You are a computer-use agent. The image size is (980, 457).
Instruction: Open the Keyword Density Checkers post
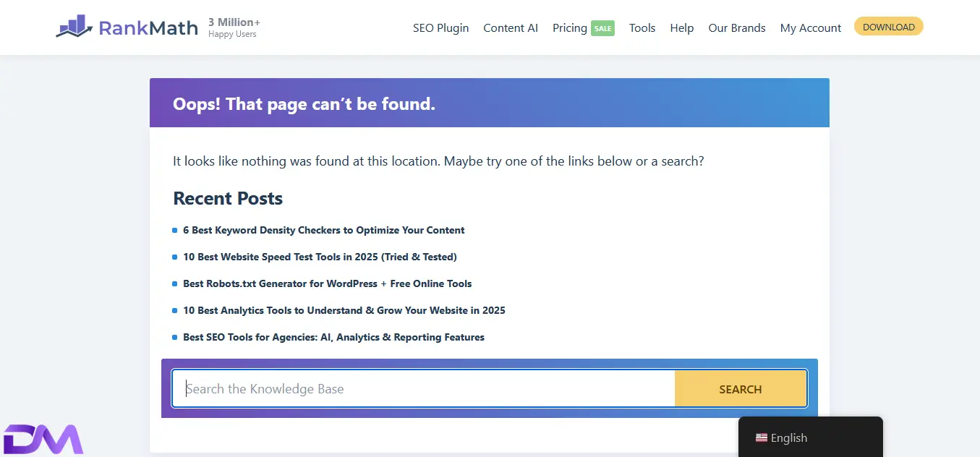coord(323,230)
